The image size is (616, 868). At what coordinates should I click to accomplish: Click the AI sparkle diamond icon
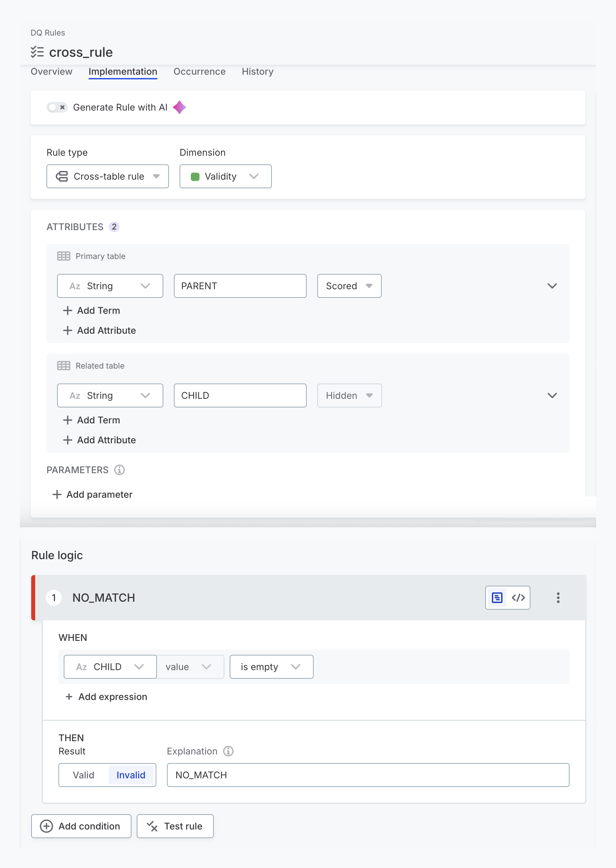tap(180, 107)
